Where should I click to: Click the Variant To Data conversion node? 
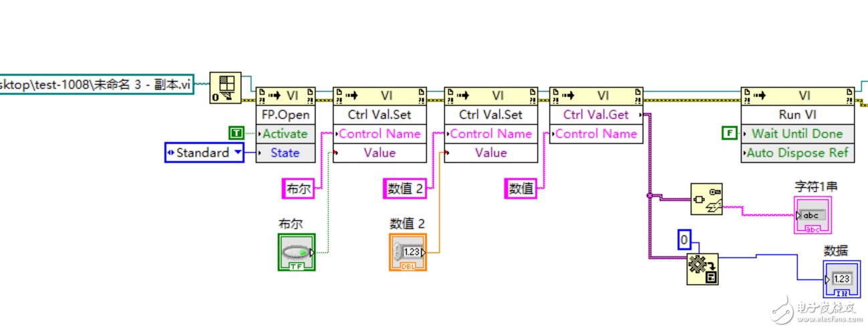click(x=702, y=269)
